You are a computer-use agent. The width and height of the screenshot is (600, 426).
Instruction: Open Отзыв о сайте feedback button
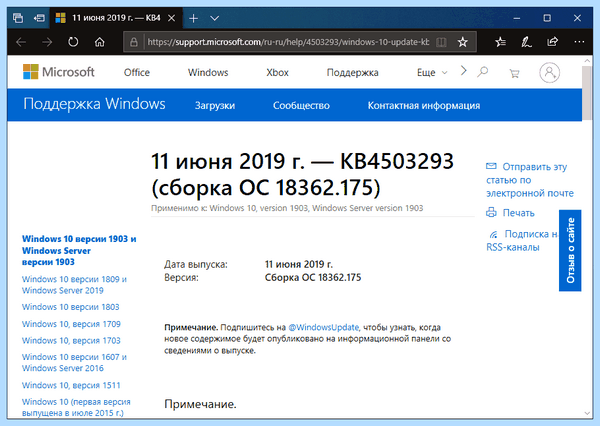coord(570,250)
